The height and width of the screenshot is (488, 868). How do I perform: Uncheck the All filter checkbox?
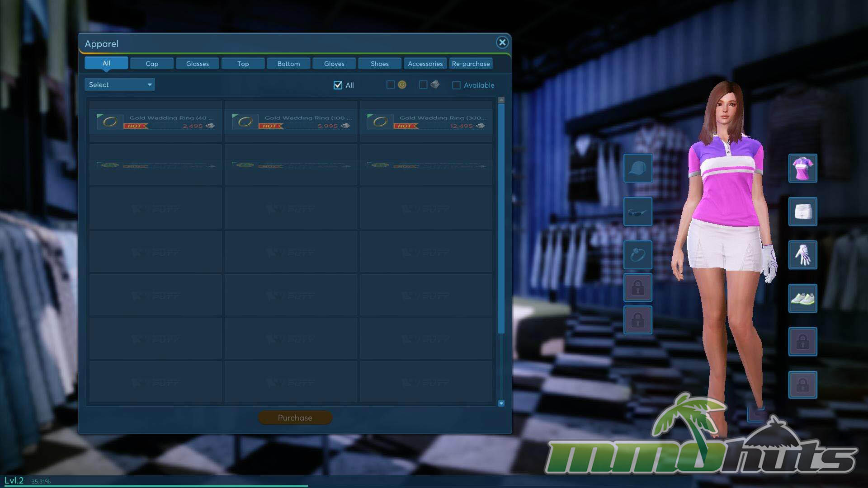click(338, 85)
